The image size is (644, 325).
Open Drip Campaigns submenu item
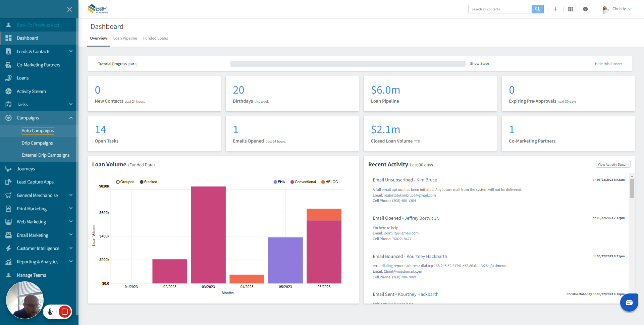[37, 143]
